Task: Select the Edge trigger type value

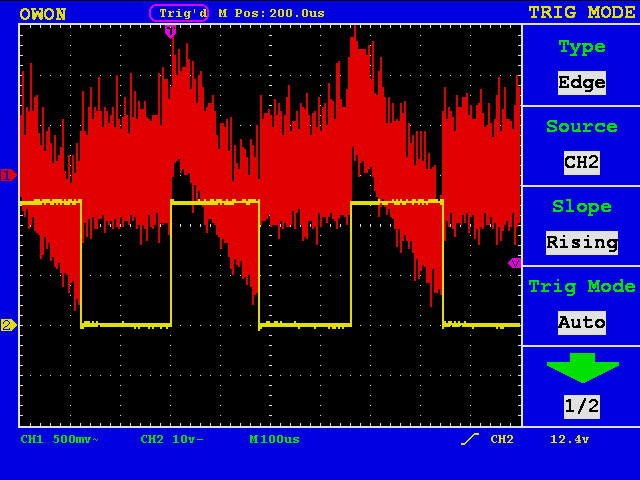Action: [x=582, y=83]
